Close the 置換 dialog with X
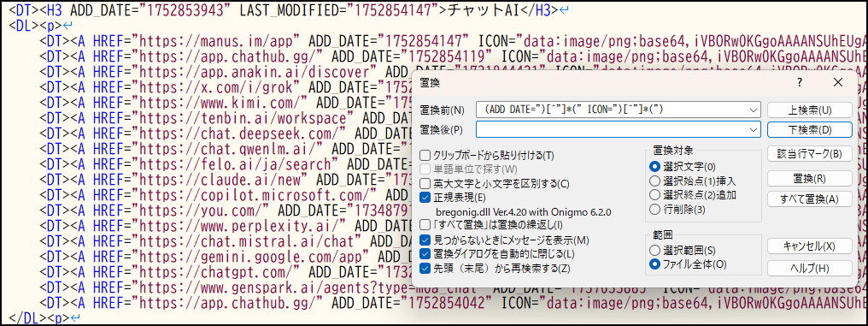Image resolution: width=868 pixels, height=326 pixels. (x=837, y=83)
